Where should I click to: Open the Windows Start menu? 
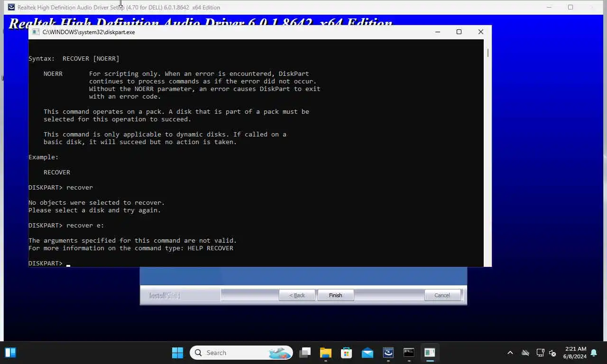click(177, 353)
